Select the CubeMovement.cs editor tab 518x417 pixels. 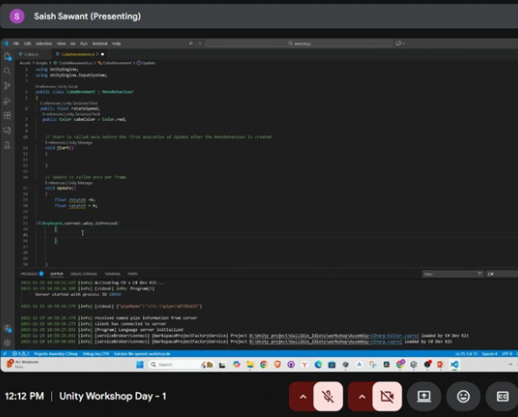point(79,54)
